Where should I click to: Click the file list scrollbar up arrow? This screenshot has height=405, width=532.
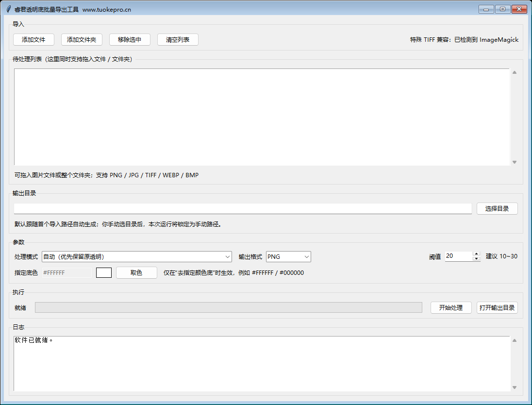pyautogui.click(x=515, y=72)
